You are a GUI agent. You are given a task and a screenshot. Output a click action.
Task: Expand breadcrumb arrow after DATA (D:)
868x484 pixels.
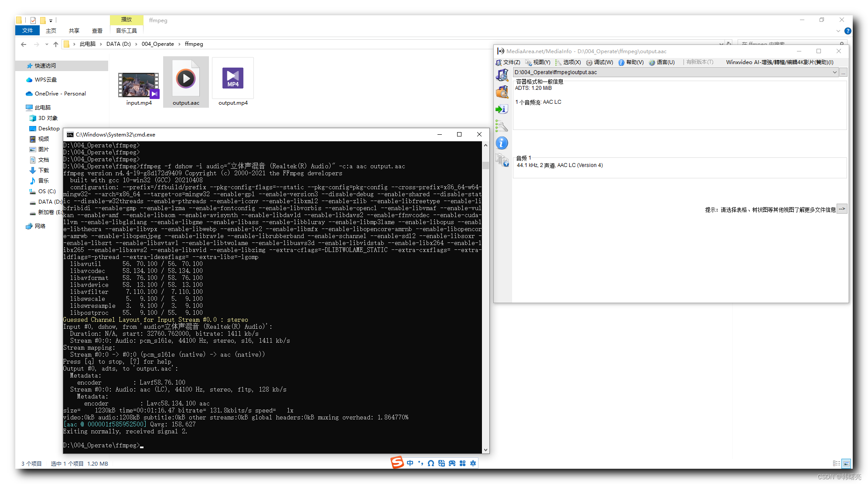coord(136,44)
